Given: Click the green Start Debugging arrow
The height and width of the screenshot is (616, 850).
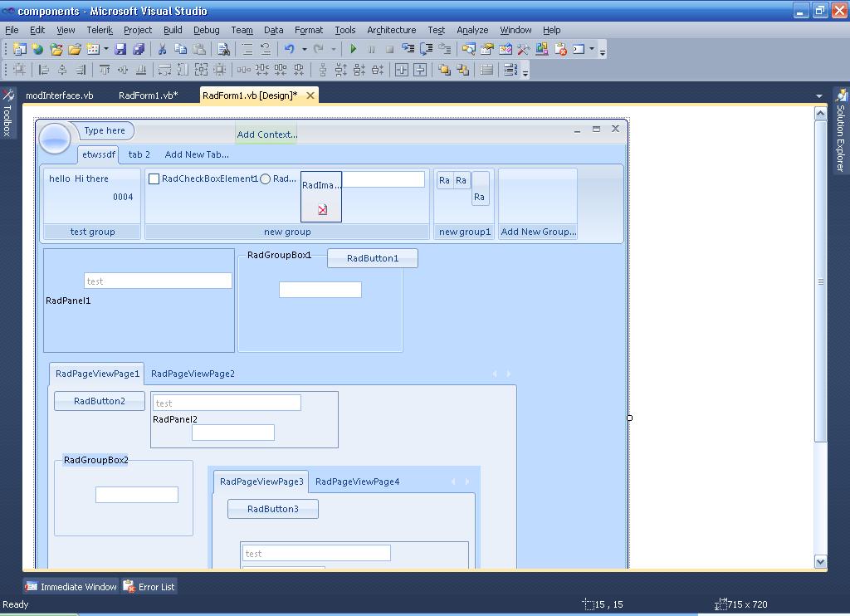Looking at the screenshot, I should [353, 49].
